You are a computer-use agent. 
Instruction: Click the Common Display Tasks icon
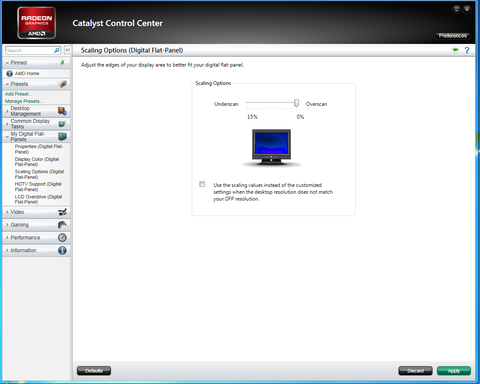[x=62, y=124]
